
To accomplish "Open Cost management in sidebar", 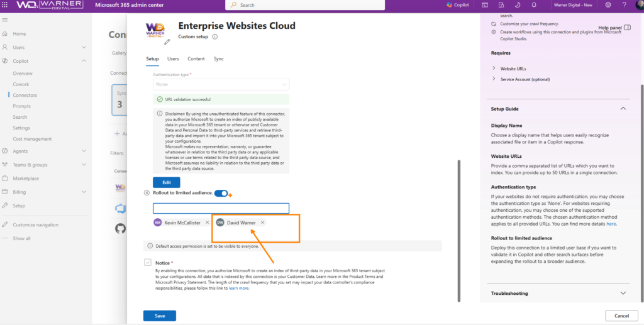I will (32, 139).
